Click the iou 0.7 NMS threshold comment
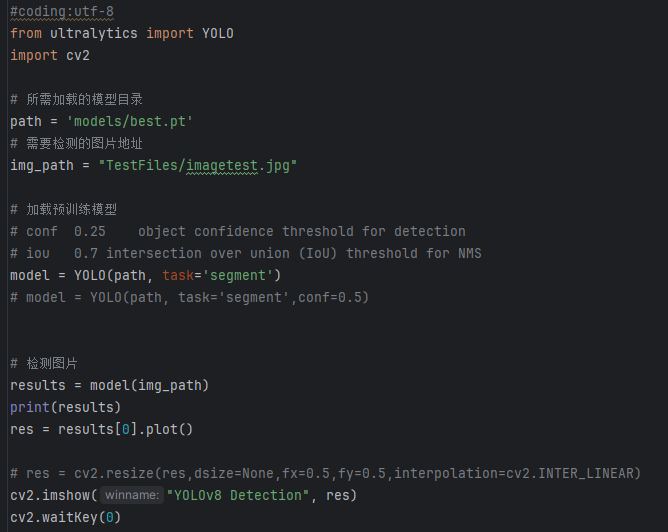Image resolution: width=668 pixels, height=532 pixels. click(245, 253)
